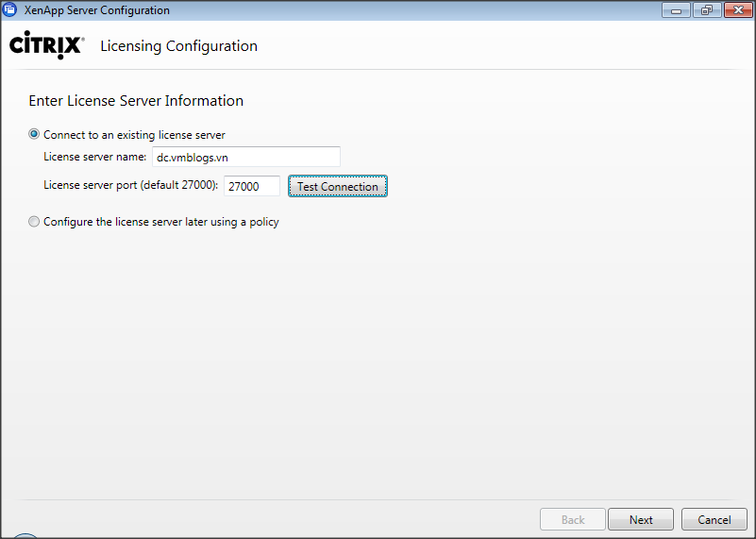
Task: Click the 'License server port (default 27000):' label
Action: point(130,186)
